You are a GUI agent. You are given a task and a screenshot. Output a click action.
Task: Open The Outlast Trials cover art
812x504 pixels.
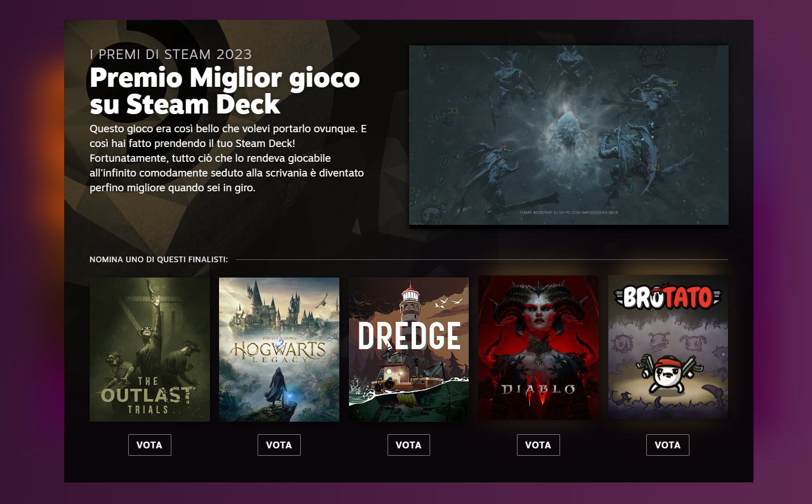(x=150, y=350)
